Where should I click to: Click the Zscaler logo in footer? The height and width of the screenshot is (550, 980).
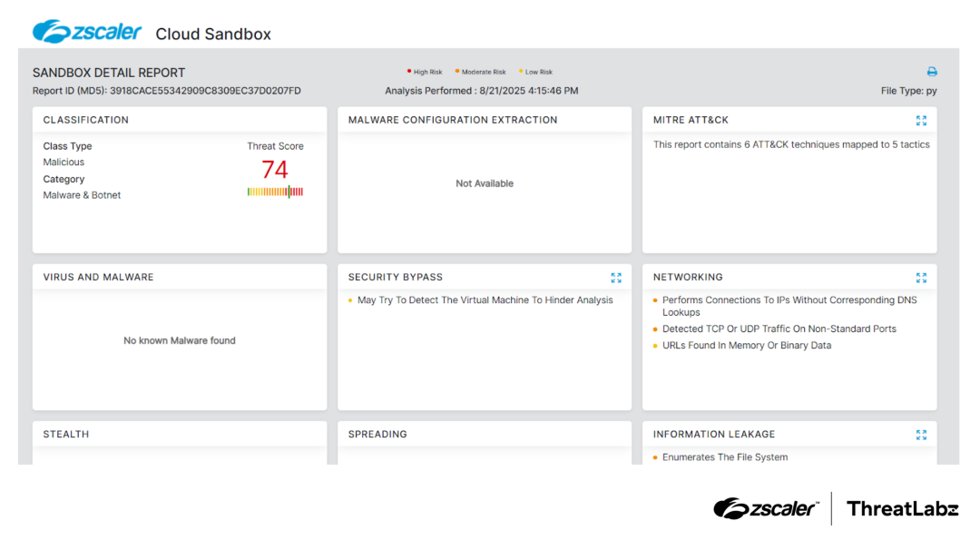(765, 509)
